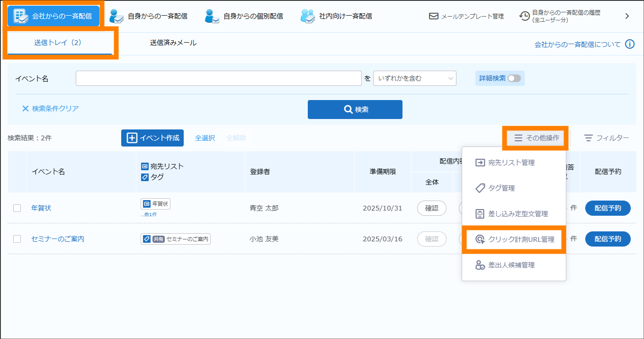This screenshot has height=339, width=644.
Task: Open the フィルター filter icon
Action: point(589,138)
